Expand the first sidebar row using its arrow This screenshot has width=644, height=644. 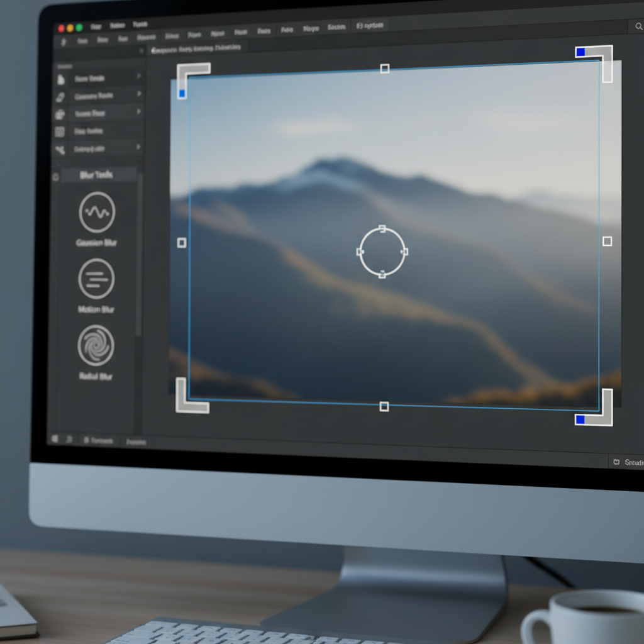(x=139, y=77)
